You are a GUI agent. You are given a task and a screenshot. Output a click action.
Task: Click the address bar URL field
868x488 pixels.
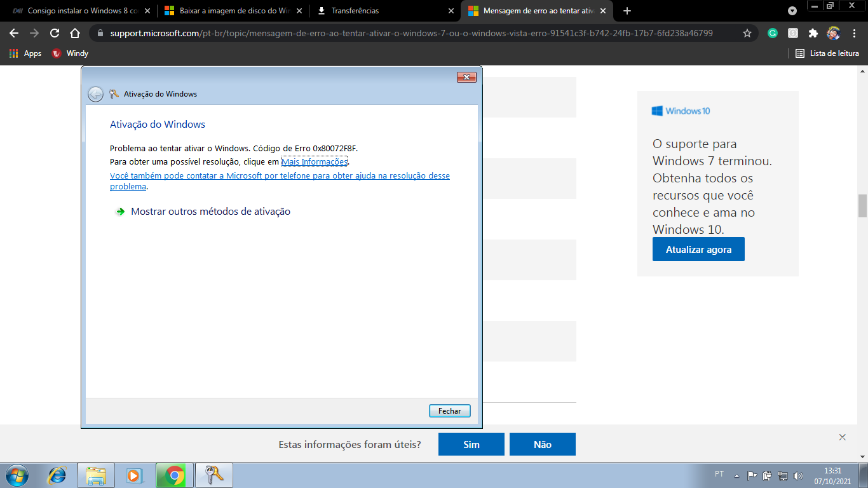(x=411, y=33)
